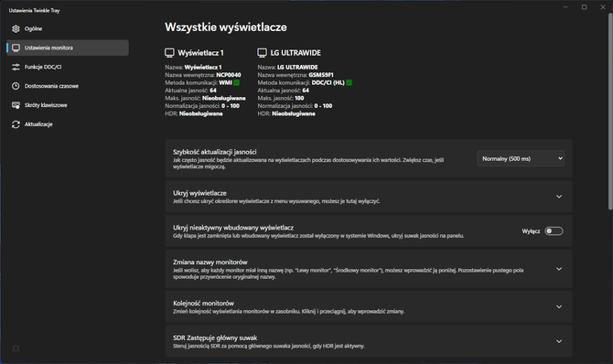Go to Funkcje DDC/CI page

(x=67, y=67)
